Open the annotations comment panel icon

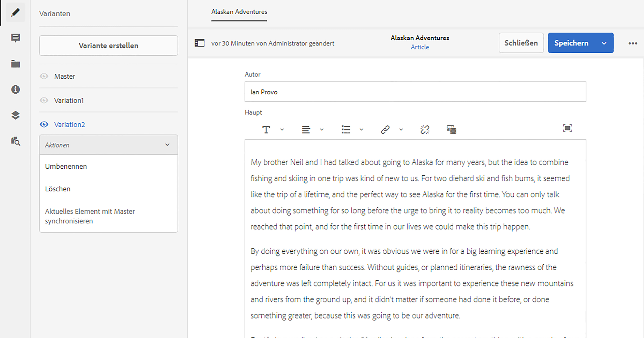tap(15, 38)
